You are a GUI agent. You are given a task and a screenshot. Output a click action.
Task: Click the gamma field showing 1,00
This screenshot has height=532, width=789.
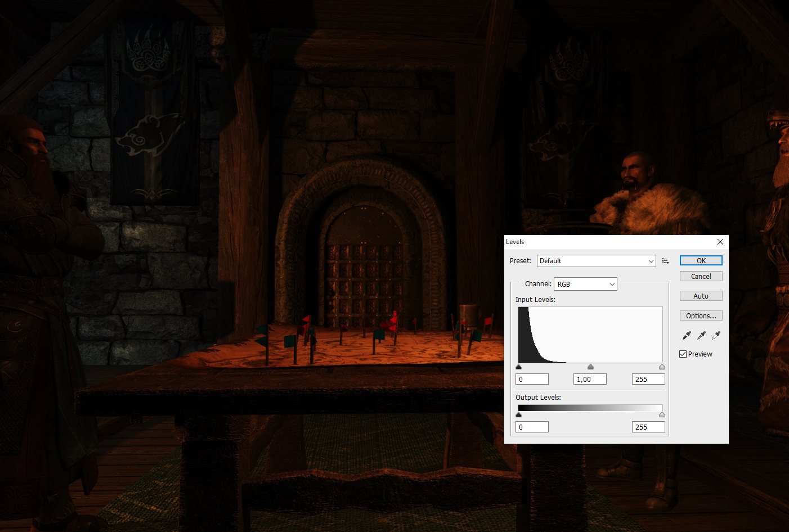click(x=590, y=379)
